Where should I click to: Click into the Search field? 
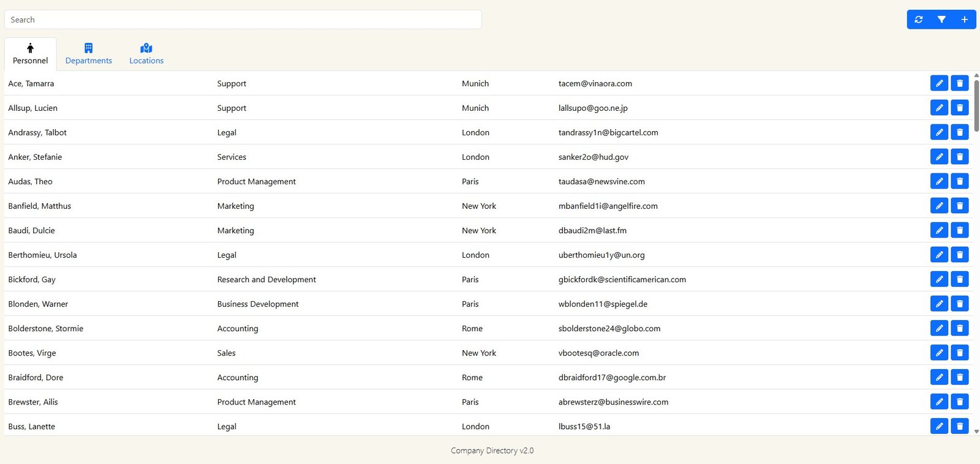pyautogui.click(x=243, y=20)
